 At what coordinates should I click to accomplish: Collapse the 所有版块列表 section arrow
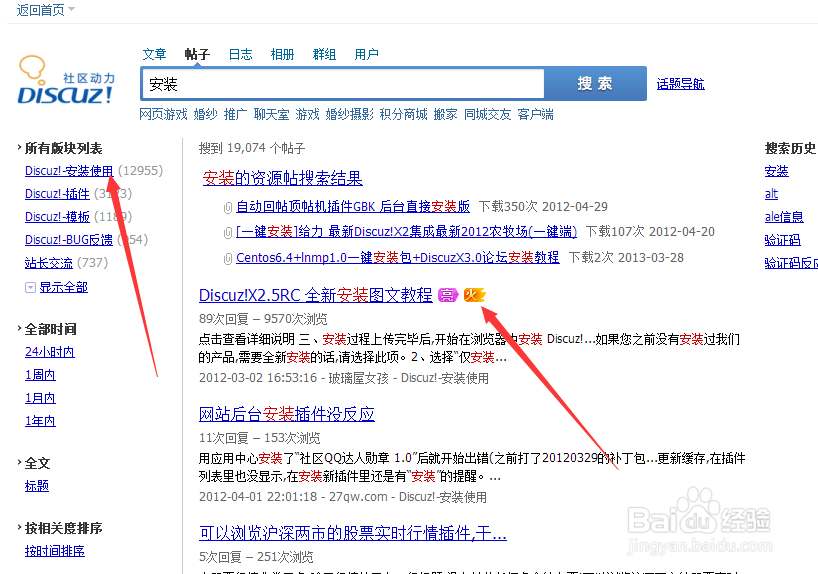tap(19, 148)
